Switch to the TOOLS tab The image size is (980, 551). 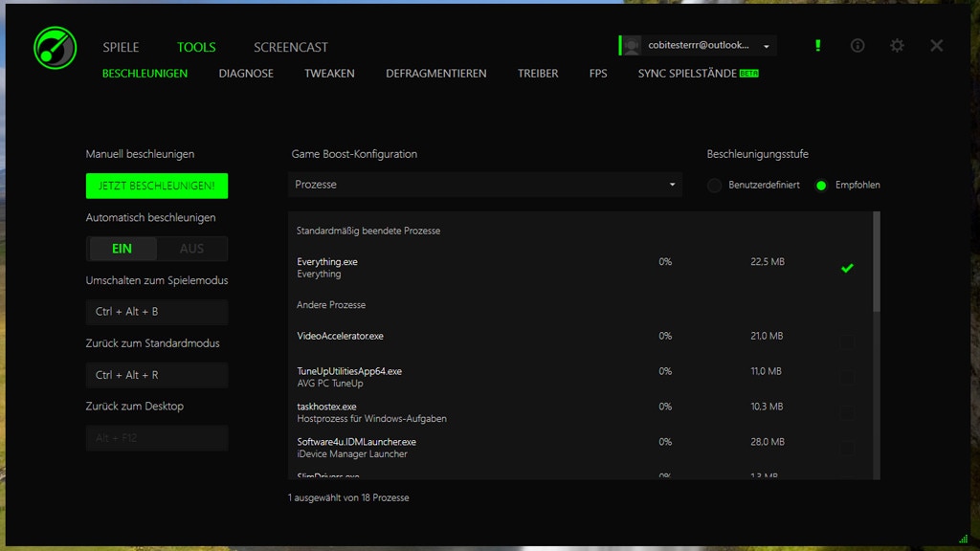tap(196, 47)
